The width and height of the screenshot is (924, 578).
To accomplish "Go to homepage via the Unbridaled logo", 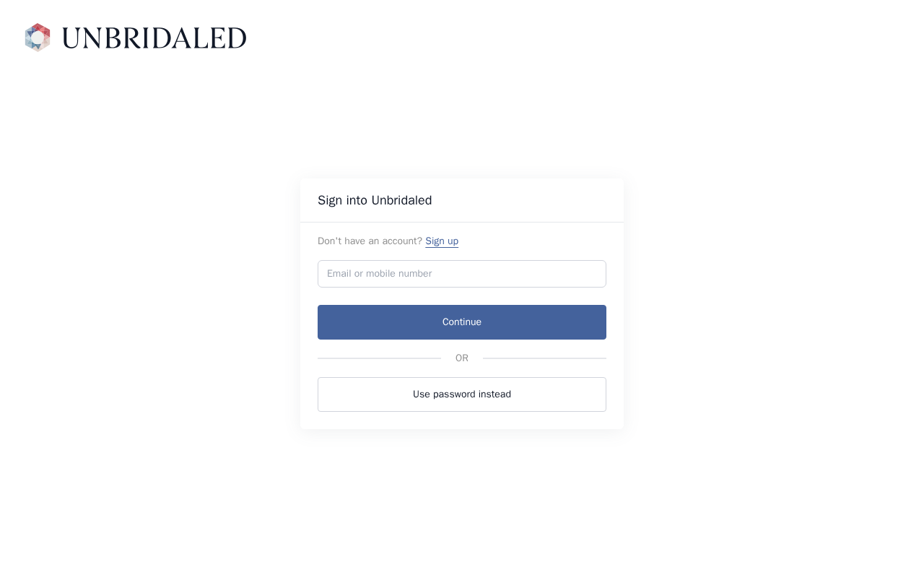I will click(x=136, y=38).
